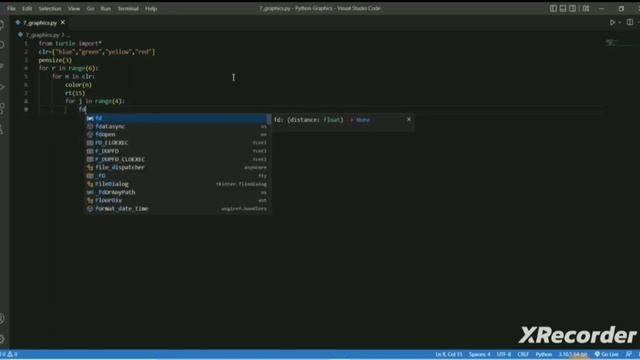Select Python language mode in status bar
This screenshot has width=640, height=360.
point(544,354)
